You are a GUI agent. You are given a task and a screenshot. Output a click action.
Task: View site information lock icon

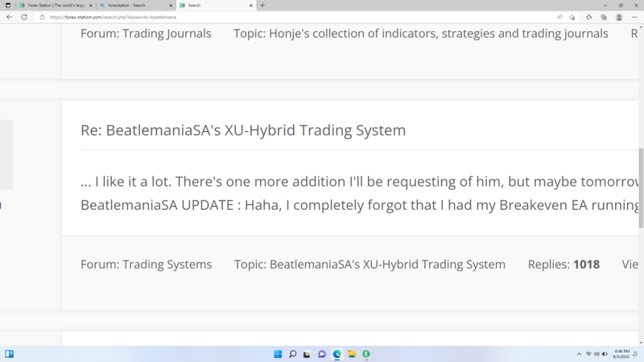[x=42, y=17]
